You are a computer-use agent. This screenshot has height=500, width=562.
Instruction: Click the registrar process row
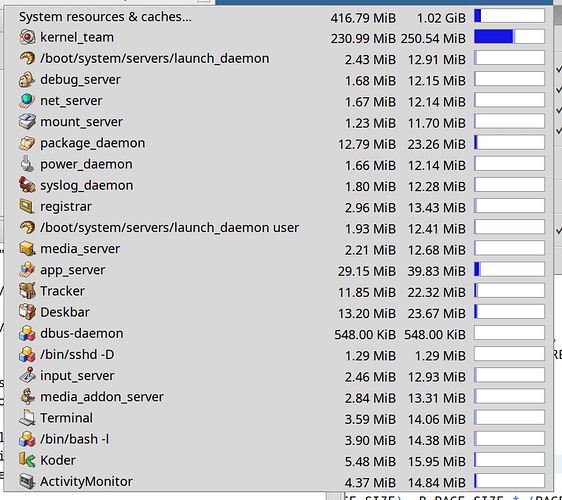point(278,206)
